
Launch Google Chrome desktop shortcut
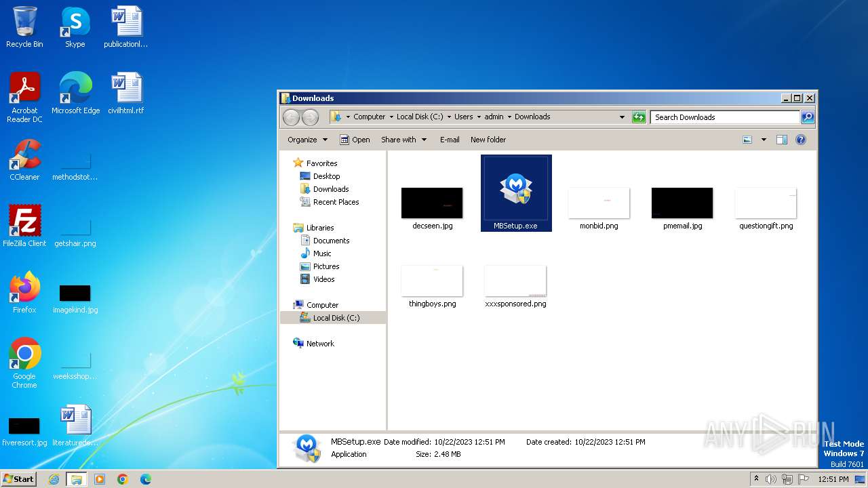click(24, 363)
